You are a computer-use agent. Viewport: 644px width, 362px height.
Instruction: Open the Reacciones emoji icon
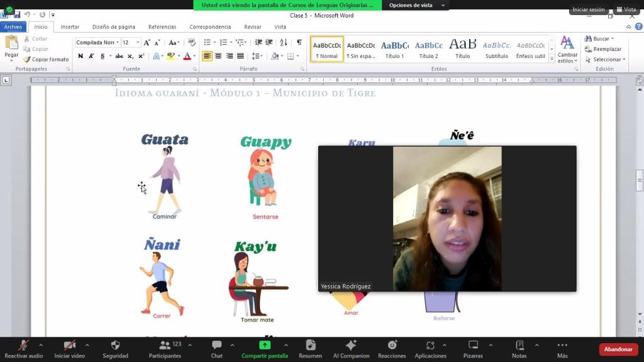[x=392, y=346]
